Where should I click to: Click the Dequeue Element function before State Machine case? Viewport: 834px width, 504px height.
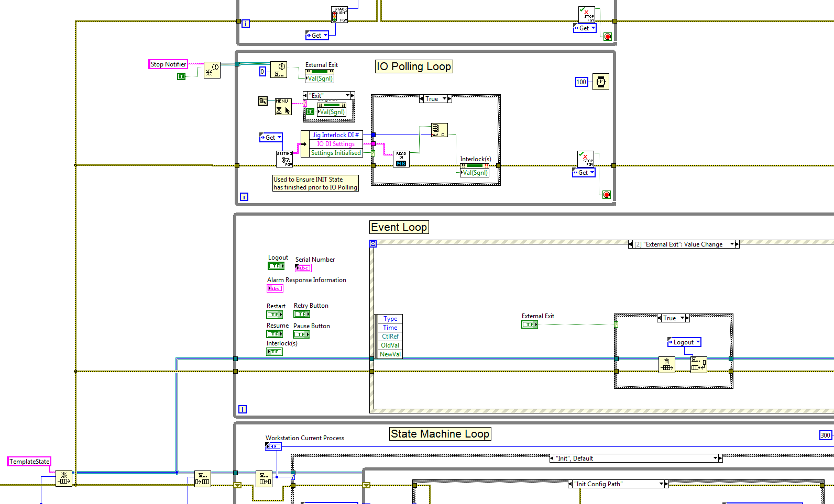click(264, 479)
